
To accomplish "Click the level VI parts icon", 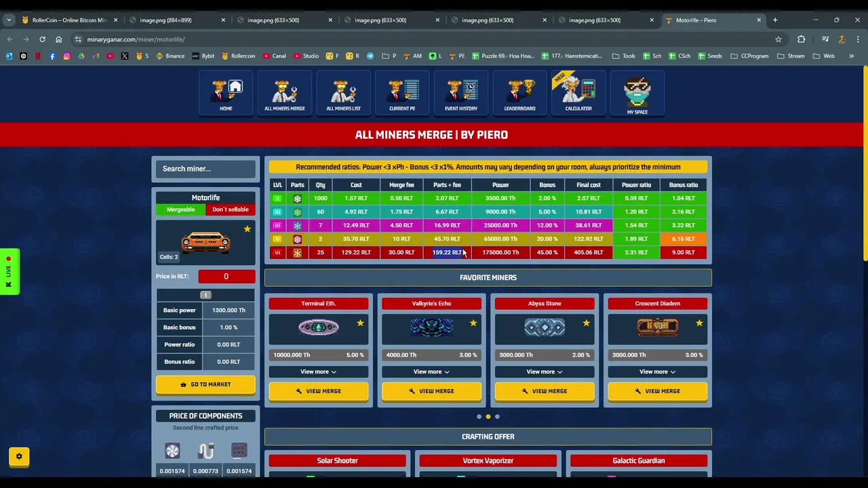I will coord(297,253).
